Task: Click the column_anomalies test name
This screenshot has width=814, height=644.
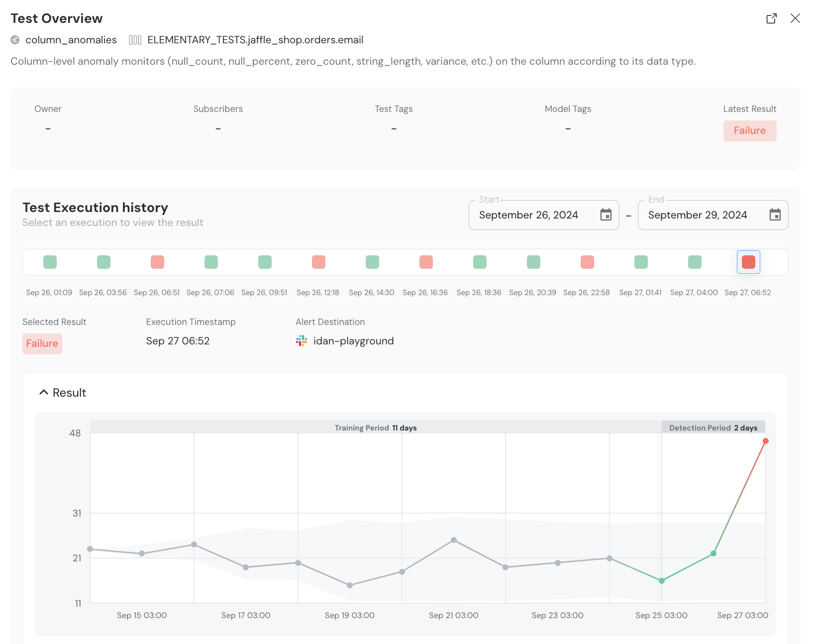Action: pyautogui.click(x=71, y=40)
